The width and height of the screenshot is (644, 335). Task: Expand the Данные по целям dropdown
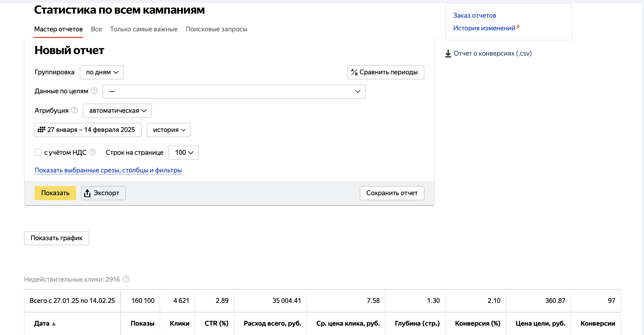[234, 92]
